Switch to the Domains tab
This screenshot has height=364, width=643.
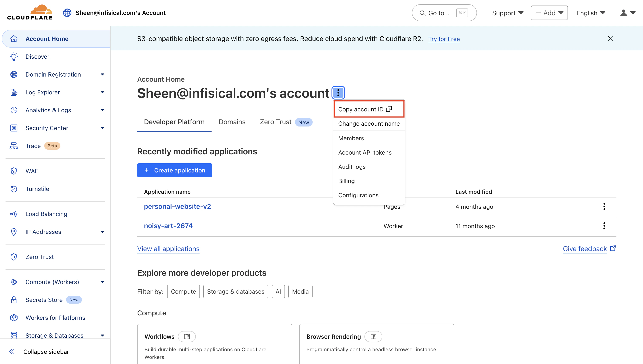pos(232,122)
